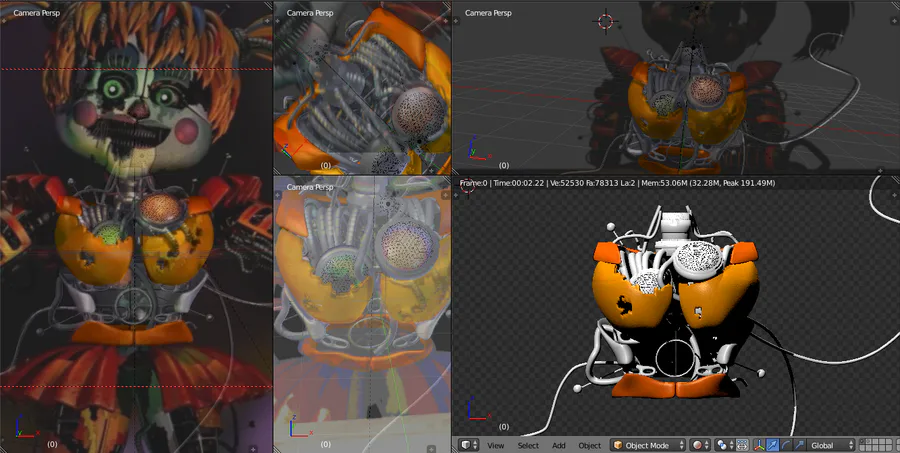900x453 pixels.
Task: Expand the header plus at bottom-middle viewport's bottom
Action: (x=431, y=448)
